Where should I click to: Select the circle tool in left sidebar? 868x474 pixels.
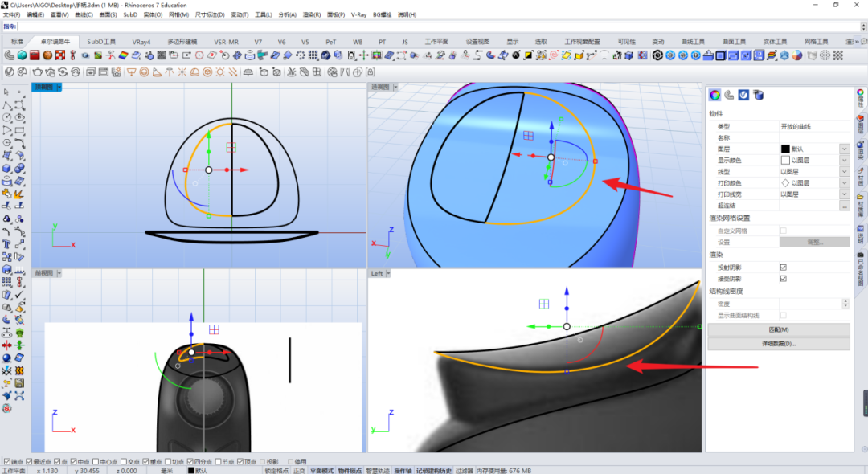[6, 118]
